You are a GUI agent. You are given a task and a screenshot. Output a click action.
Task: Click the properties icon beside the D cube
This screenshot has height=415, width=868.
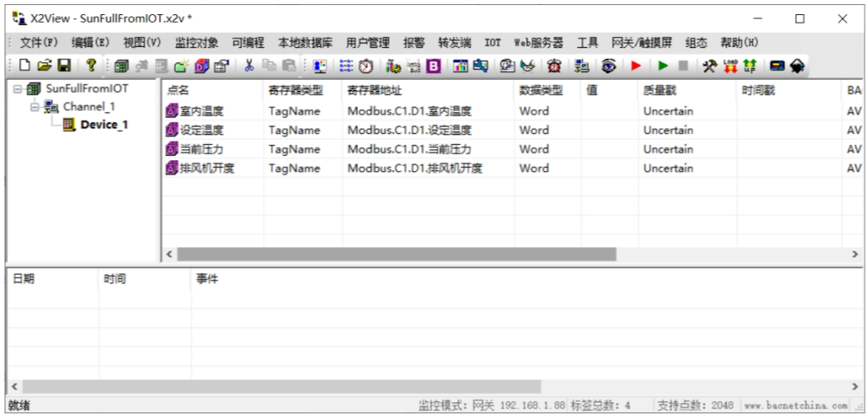click(221, 66)
